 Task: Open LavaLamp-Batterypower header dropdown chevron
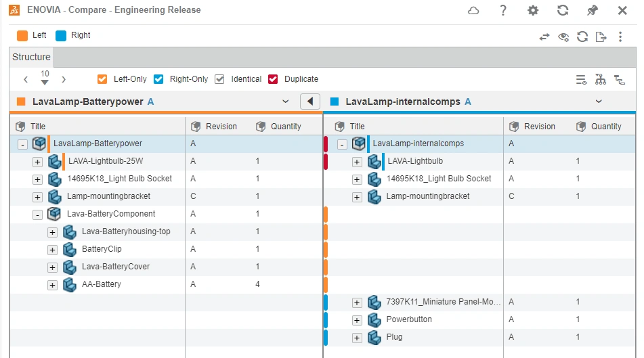click(286, 102)
